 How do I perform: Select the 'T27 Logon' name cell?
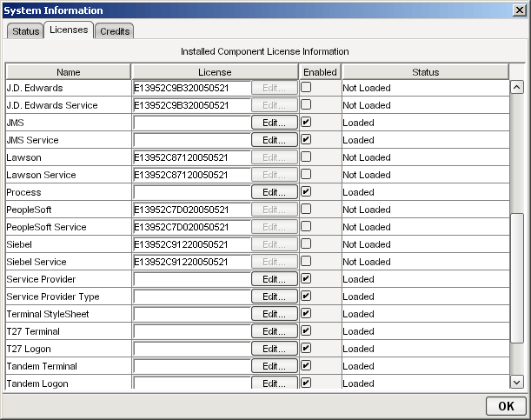click(69, 349)
